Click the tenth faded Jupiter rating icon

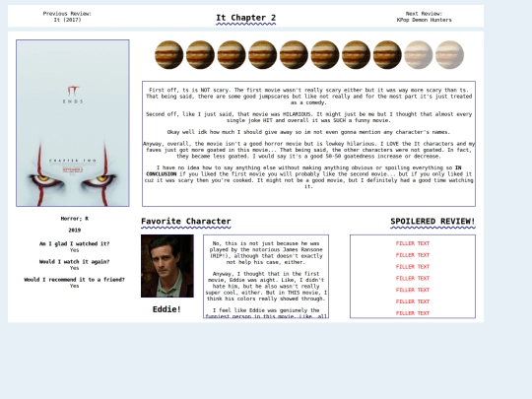point(450,55)
